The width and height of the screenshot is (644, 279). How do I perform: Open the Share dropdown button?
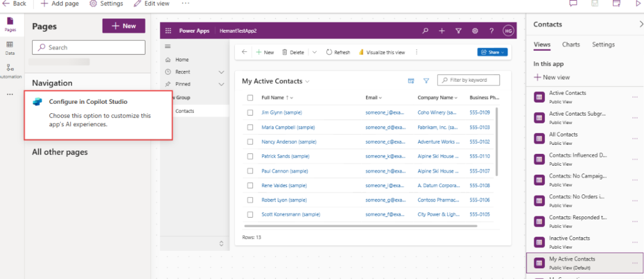pyautogui.click(x=493, y=52)
